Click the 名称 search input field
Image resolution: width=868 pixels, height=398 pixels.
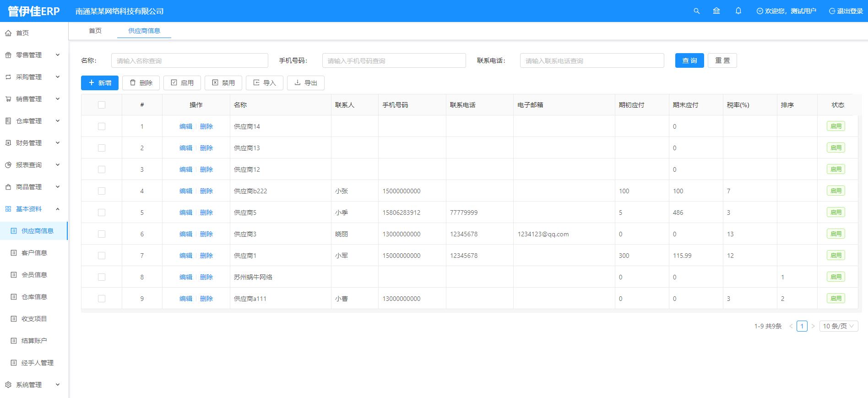tap(190, 60)
